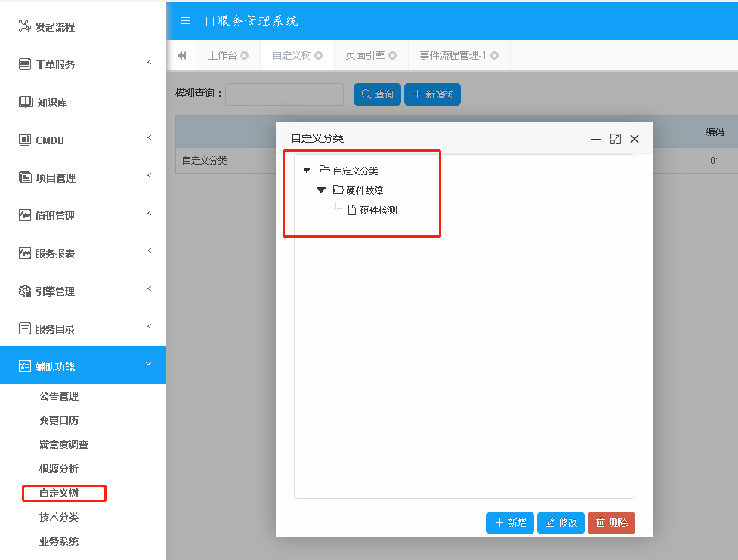
Task: Open 公告管理 in the sidebar submenu
Action: pos(59,396)
